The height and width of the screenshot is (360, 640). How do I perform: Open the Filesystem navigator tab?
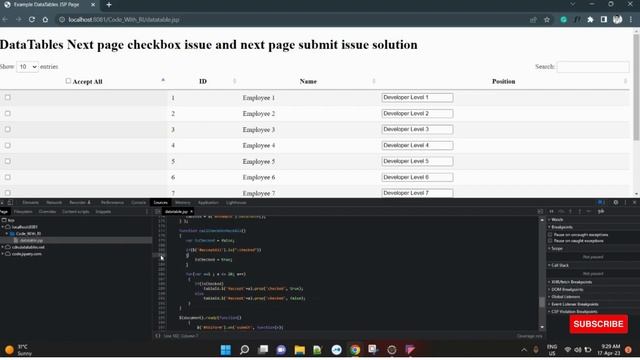coord(23,211)
